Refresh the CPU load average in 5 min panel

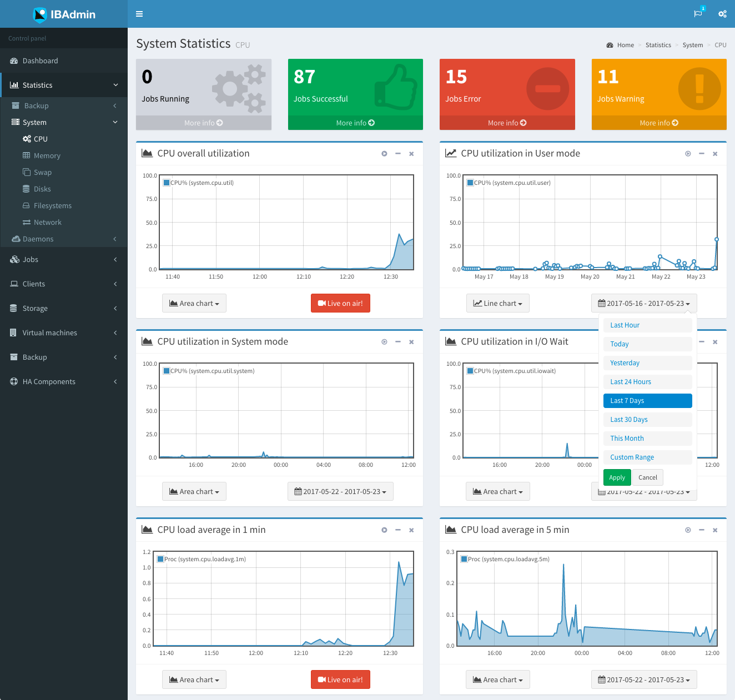pyautogui.click(x=688, y=530)
